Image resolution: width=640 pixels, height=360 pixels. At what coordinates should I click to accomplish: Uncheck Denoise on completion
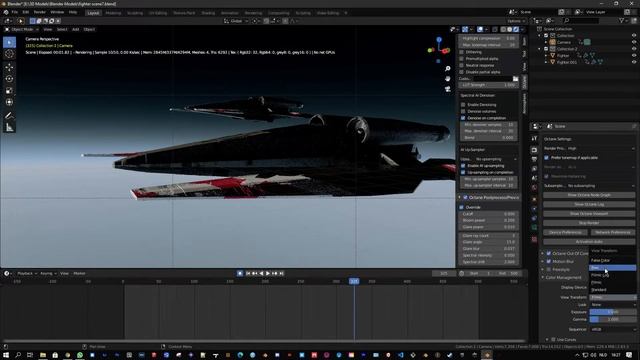point(463,118)
